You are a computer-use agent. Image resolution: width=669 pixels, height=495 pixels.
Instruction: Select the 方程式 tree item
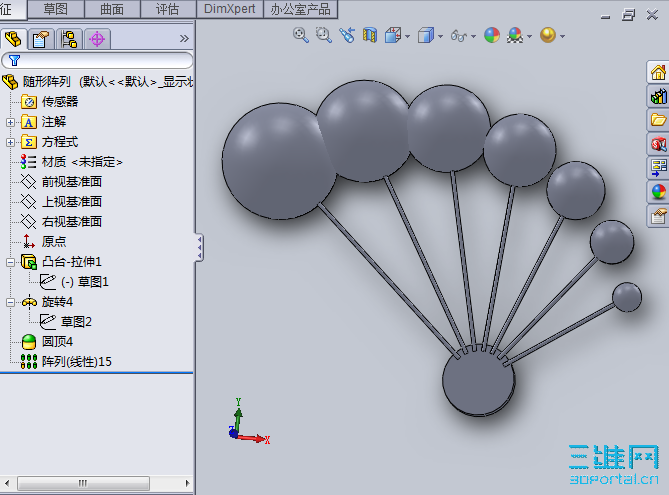60,142
